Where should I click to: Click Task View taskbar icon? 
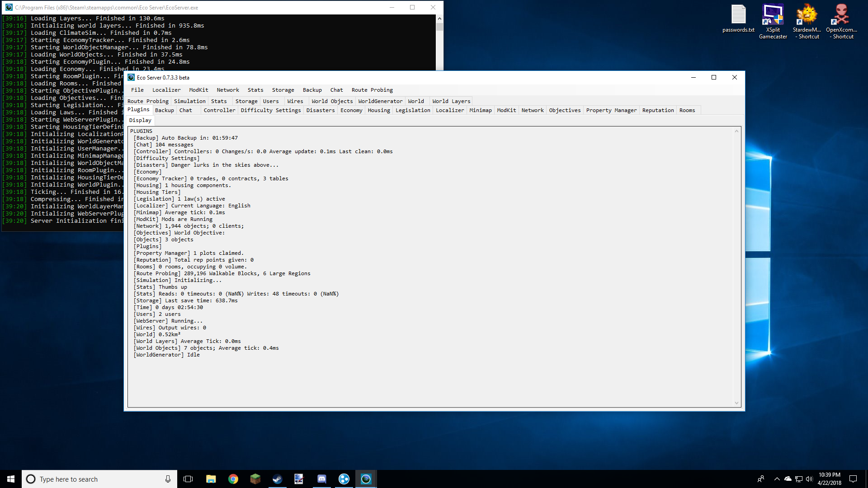tap(188, 479)
